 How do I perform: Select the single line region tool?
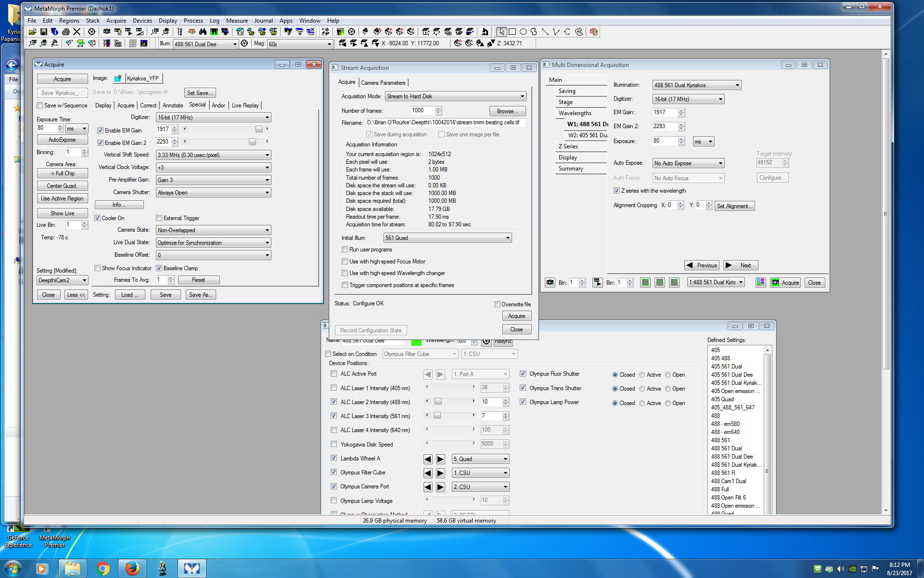pos(545,32)
